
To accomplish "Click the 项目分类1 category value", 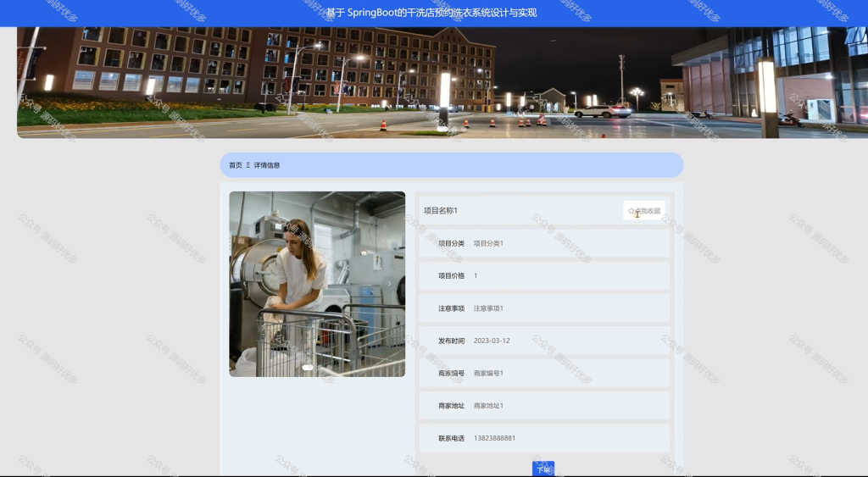I will click(x=488, y=243).
